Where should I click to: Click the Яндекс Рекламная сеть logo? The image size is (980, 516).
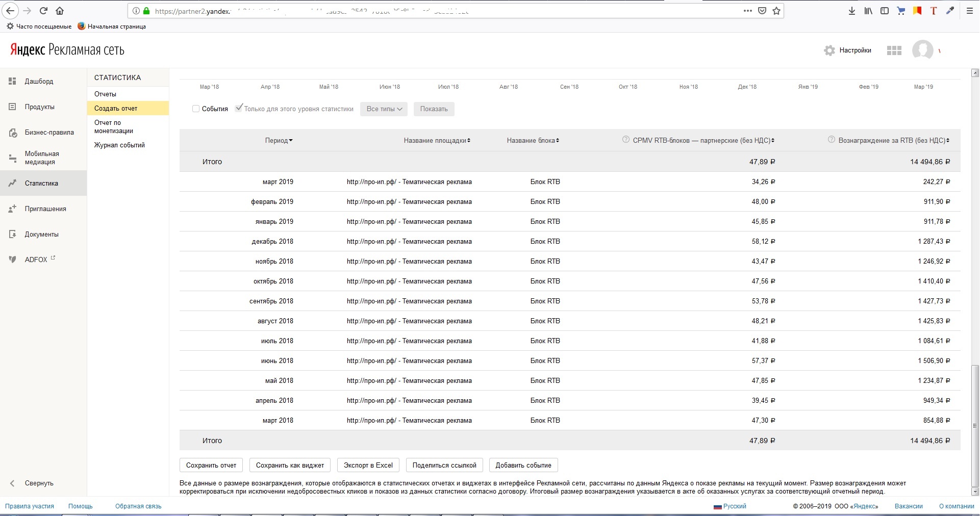coord(67,50)
